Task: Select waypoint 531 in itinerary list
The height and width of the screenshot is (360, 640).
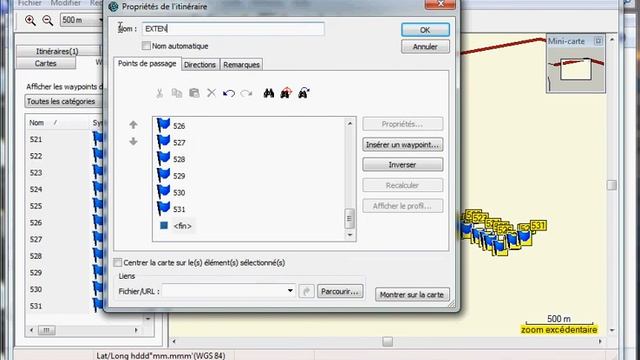Action: click(x=179, y=209)
